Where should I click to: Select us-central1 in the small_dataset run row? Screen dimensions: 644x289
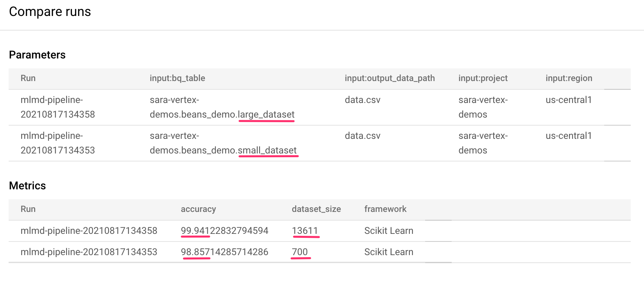coord(568,136)
